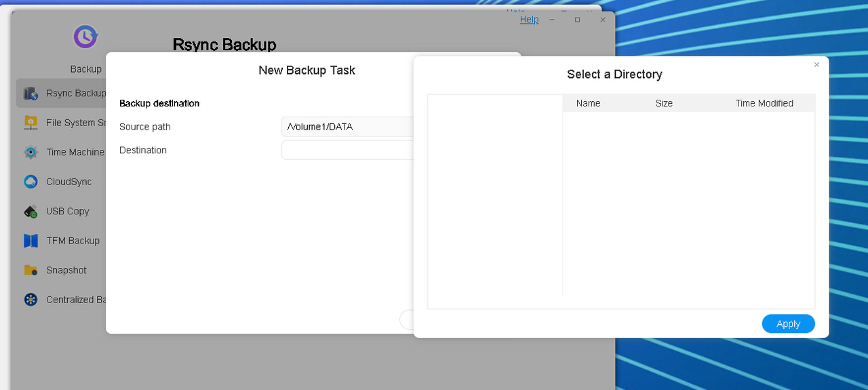Viewport: 868px width, 390px height.
Task: Open the TFM Backup sidebar icon
Action: (31, 241)
